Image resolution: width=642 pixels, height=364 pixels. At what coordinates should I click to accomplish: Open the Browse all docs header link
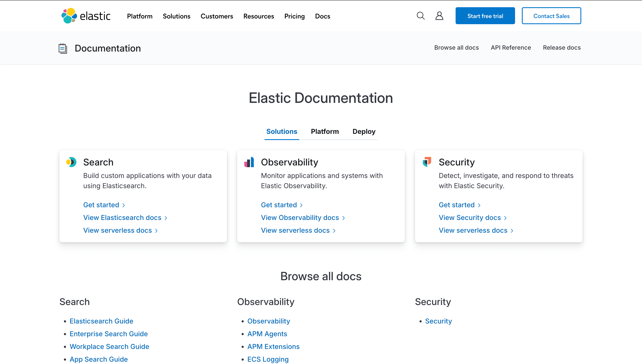coord(456,48)
